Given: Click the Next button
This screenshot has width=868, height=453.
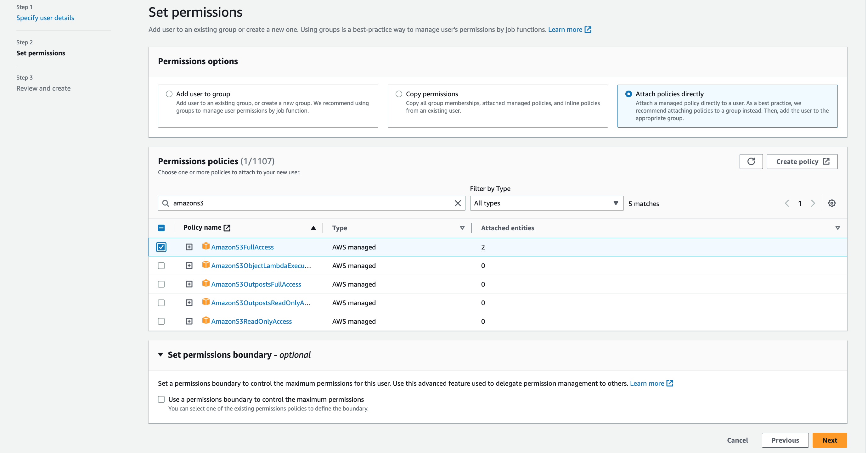Looking at the screenshot, I should click(x=829, y=440).
